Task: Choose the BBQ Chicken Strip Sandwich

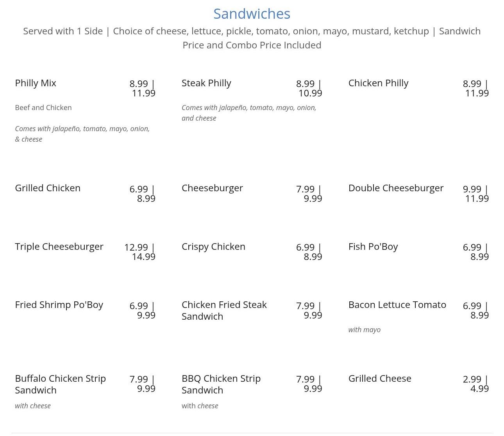Action: click(221, 384)
